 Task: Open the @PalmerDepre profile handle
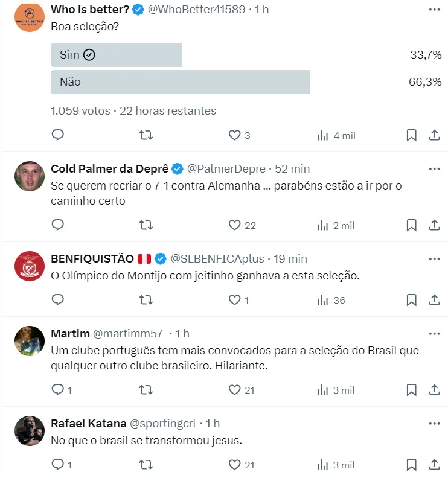pyautogui.click(x=226, y=169)
